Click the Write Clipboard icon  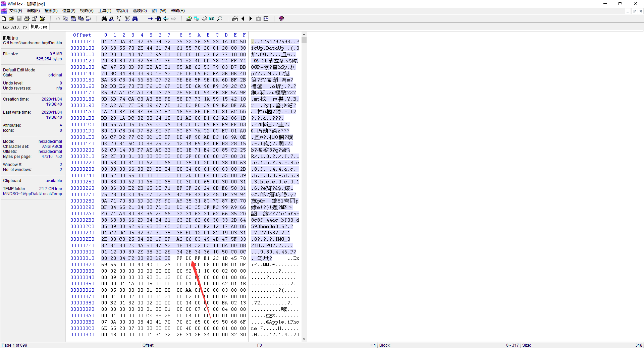pos(81,19)
